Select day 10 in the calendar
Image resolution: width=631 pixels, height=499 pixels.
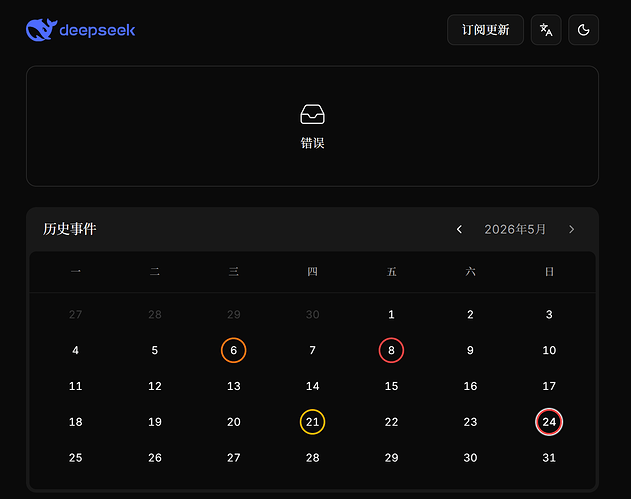(x=549, y=350)
